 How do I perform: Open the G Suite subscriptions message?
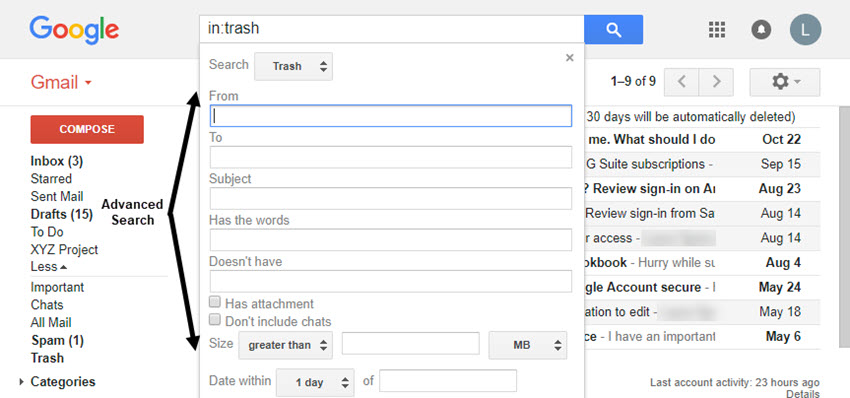pos(703,164)
